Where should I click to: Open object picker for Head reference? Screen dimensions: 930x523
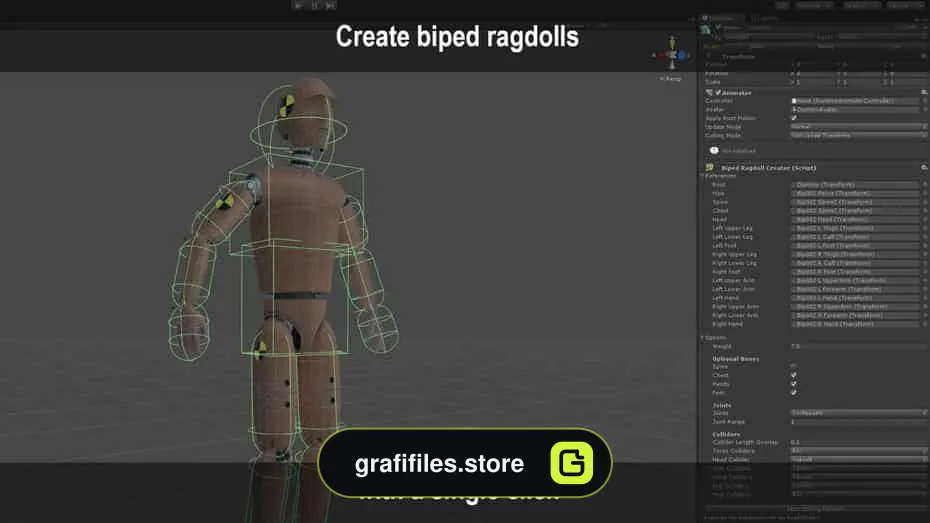925,219
